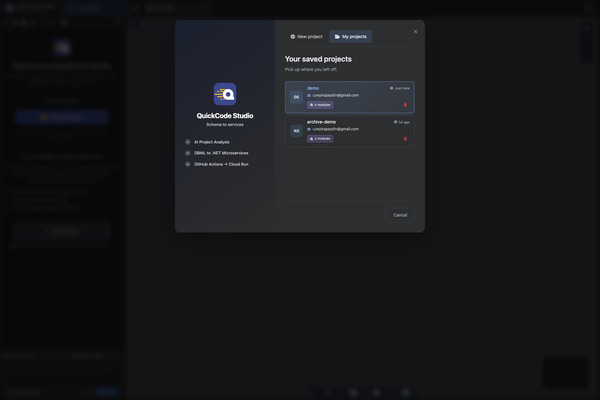Click 'GitHub Actions → Cloud Run' text

[x=221, y=164]
